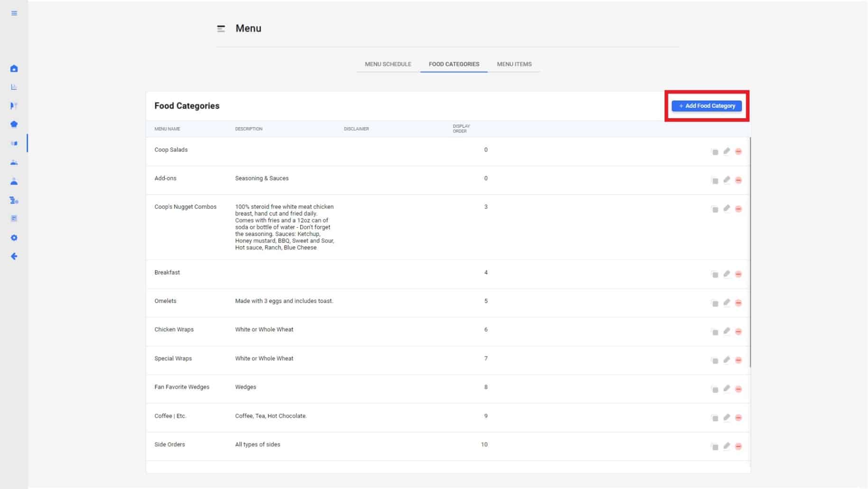The image size is (868, 489).
Task: Select the Breakfast row name
Action: pos(167,273)
